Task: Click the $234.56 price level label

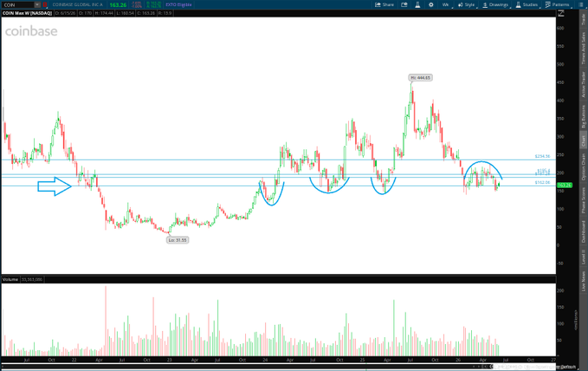Action: 542,156
